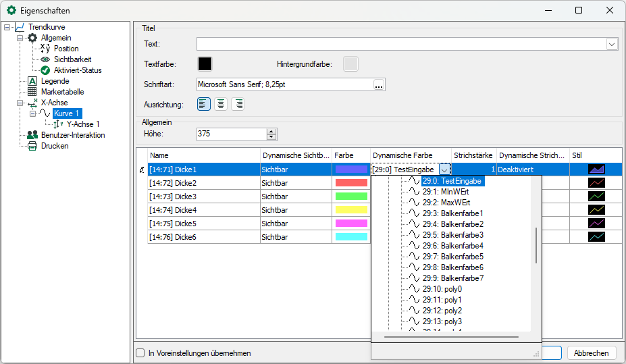This screenshot has height=364, width=626.
Task: Select the Markertabelle grid icon
Action: coord(32,92)
